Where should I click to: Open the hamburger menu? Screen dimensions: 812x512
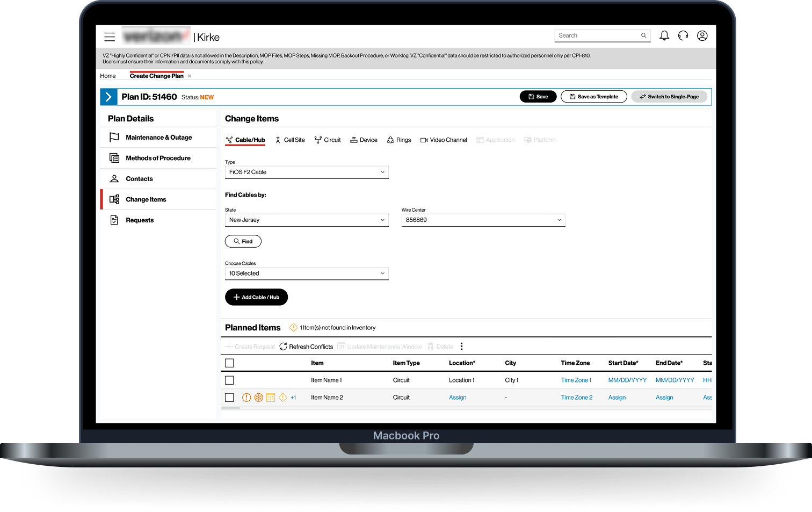110,37
